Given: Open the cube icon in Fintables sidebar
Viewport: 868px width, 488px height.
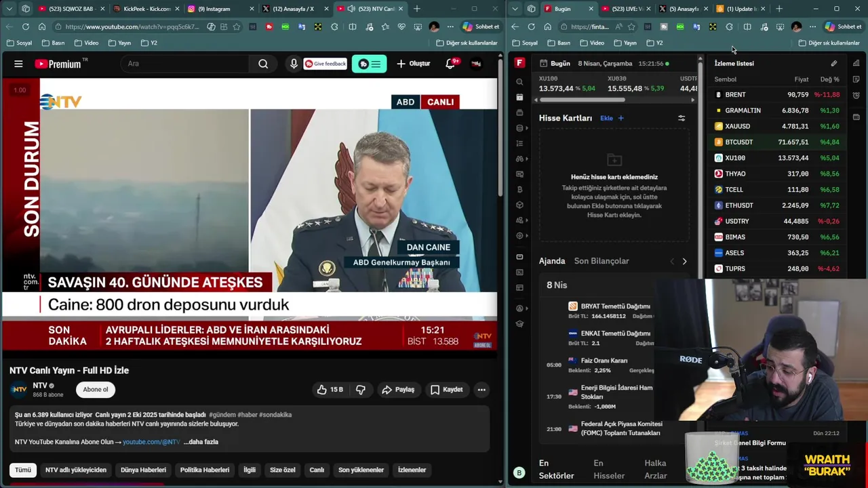Looking at the screenshot, I should point(519,205).
